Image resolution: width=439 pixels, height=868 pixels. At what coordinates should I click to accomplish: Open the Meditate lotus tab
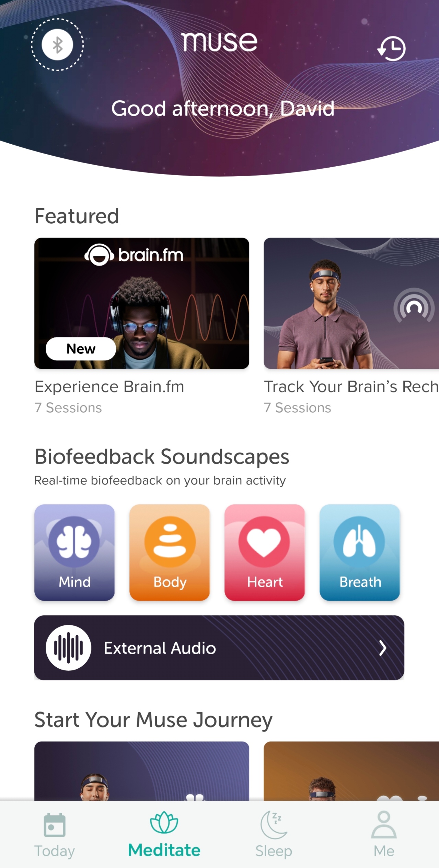(x=164, y=835)
